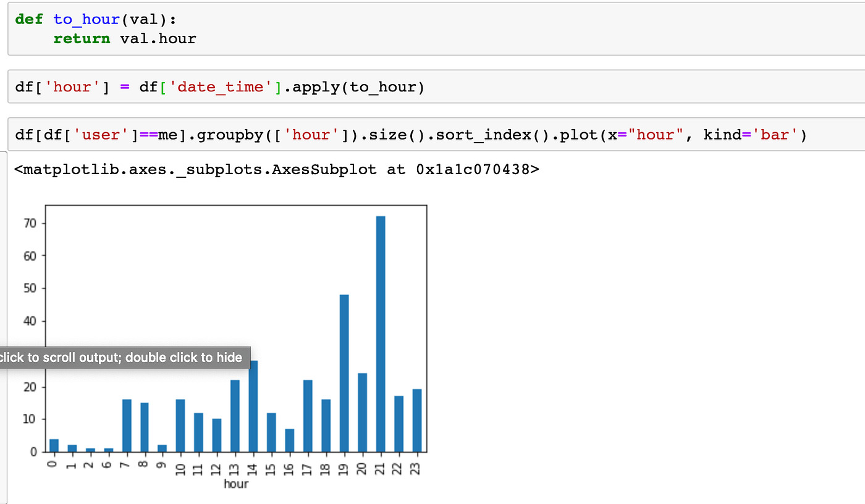Click the 'hour' x-axis label

coord(236,484)
